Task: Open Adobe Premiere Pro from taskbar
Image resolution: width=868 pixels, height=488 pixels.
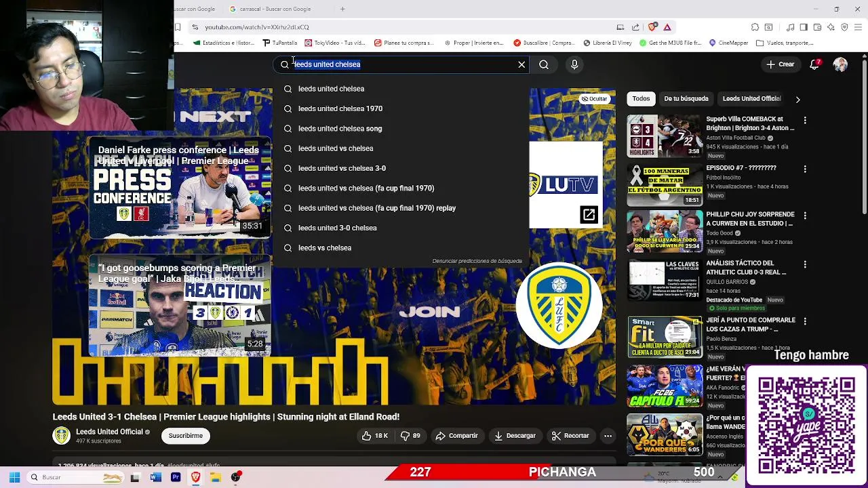Action: point(176,477)
